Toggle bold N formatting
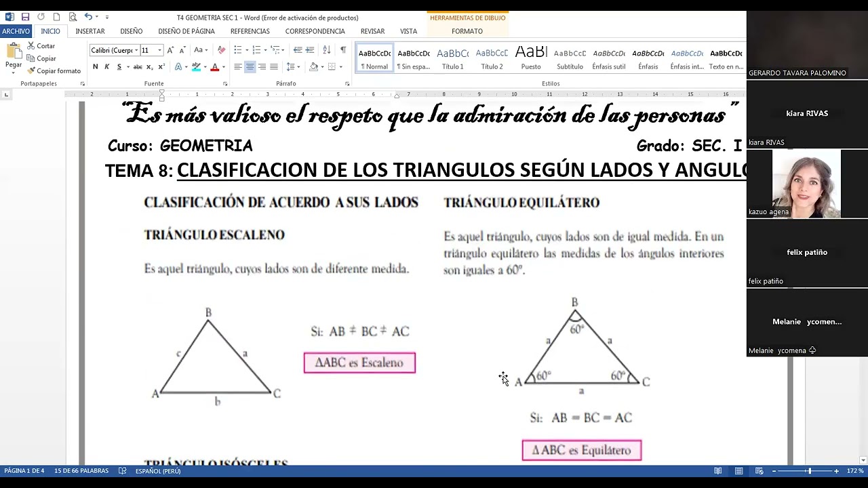The image size is (868, 488). pyautogui.click(x=96, y=66)
